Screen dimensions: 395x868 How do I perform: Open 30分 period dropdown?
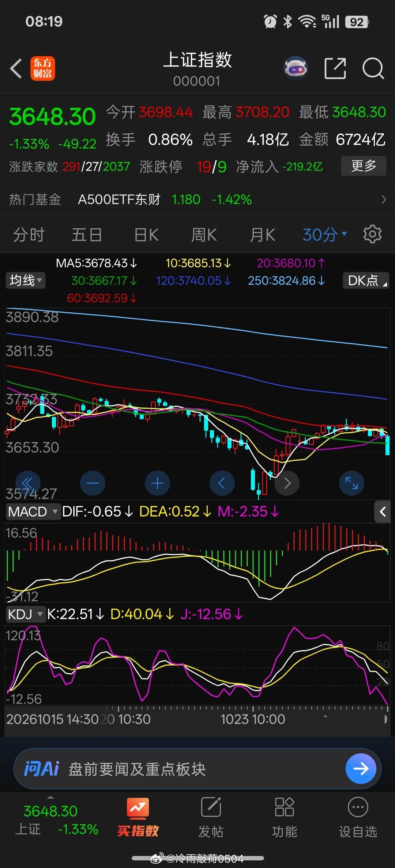pos(325,235)
